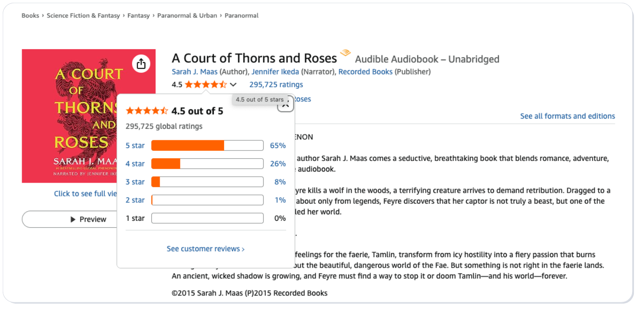Filter reviews by 3 star
This screenshot has width=644, height=322.
(135, 182)
